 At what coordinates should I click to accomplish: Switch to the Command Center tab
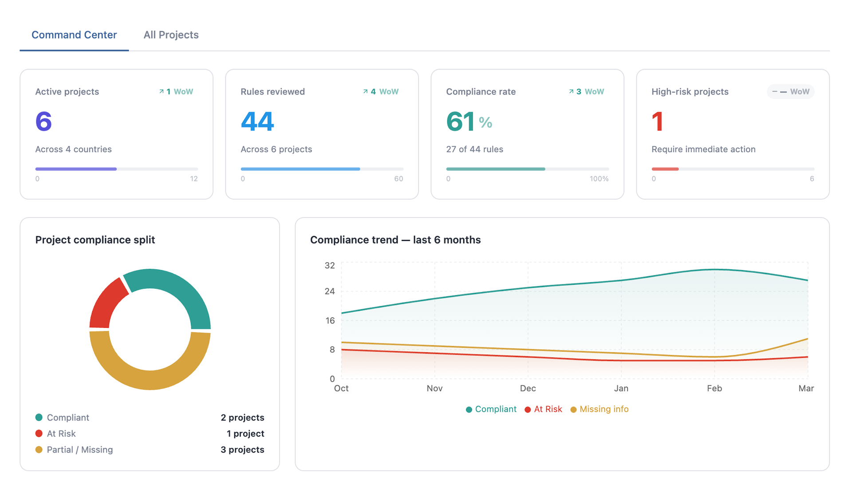[x=74, y=35]
